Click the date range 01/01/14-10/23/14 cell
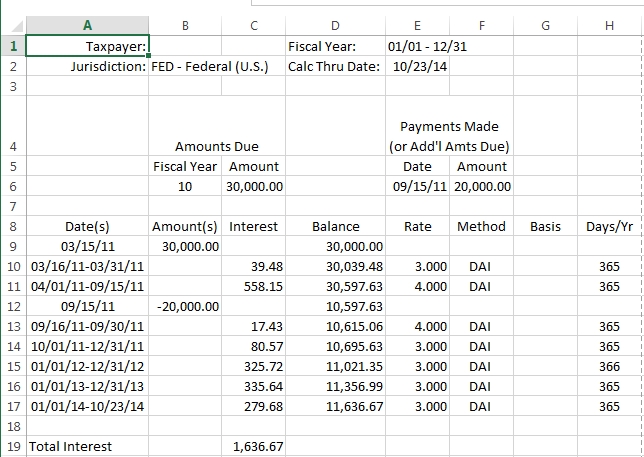Viewport: 644px width, 457px height. (x=87, y=406)
